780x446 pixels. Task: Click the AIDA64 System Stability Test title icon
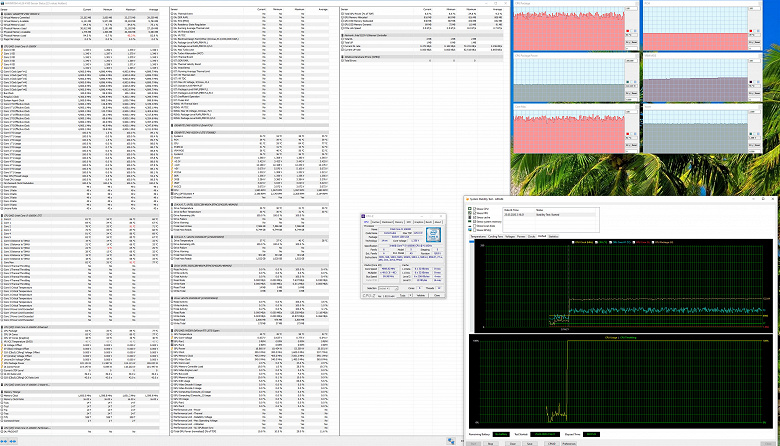469,200
